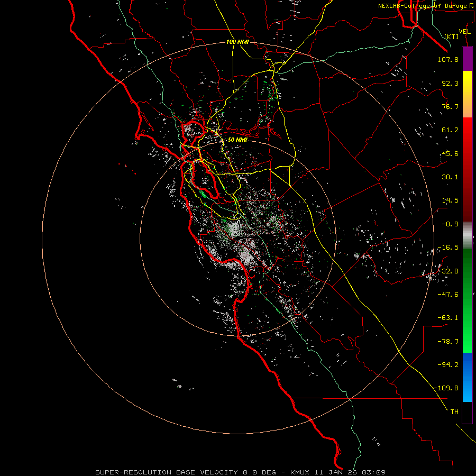Click the gray near-zero segment of the color bar
This screenshot has width=476, height=476.
pyautogui.click(x=467, y=235)
